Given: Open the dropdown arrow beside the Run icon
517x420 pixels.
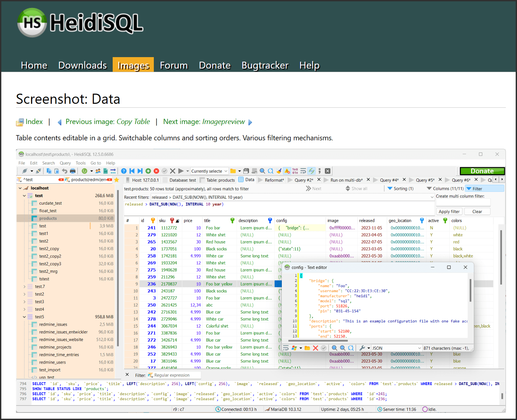Looking at the screenshot, I should [x=187, y=171].
